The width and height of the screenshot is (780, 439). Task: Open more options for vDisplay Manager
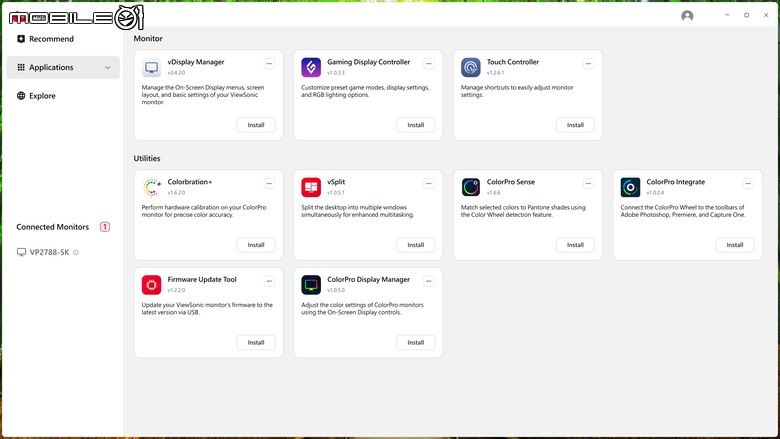pos(269,63)
